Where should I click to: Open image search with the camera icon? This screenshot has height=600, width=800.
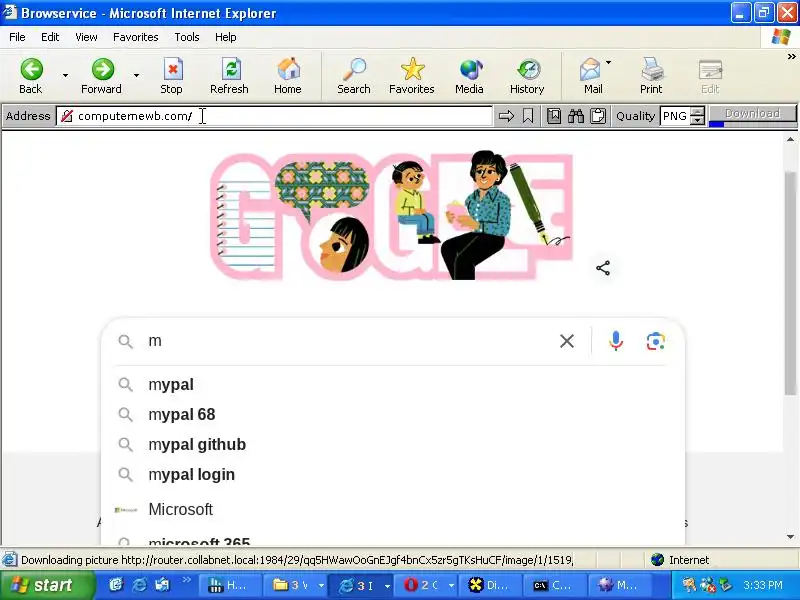(656, 341)
